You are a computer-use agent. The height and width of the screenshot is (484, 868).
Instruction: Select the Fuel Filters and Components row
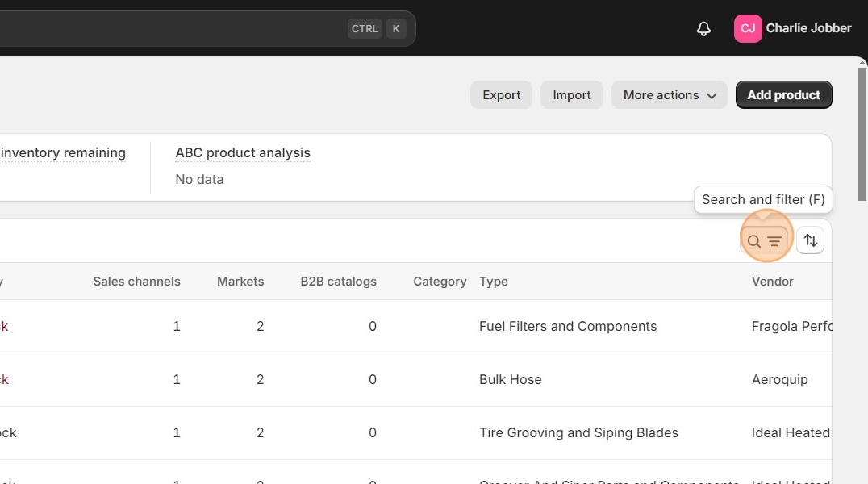coord(568,327)
